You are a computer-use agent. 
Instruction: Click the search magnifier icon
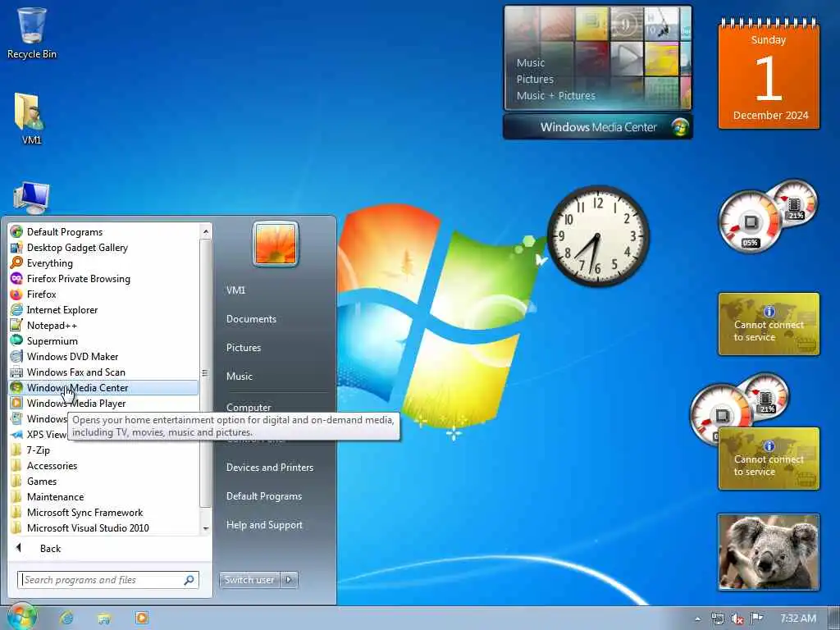tap(189, 580)
